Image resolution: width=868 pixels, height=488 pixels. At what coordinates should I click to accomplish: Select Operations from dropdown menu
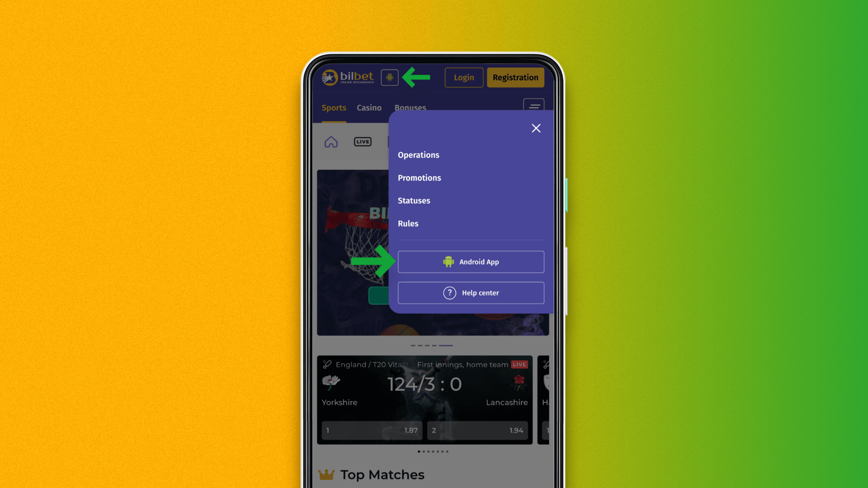click(419, 155)
